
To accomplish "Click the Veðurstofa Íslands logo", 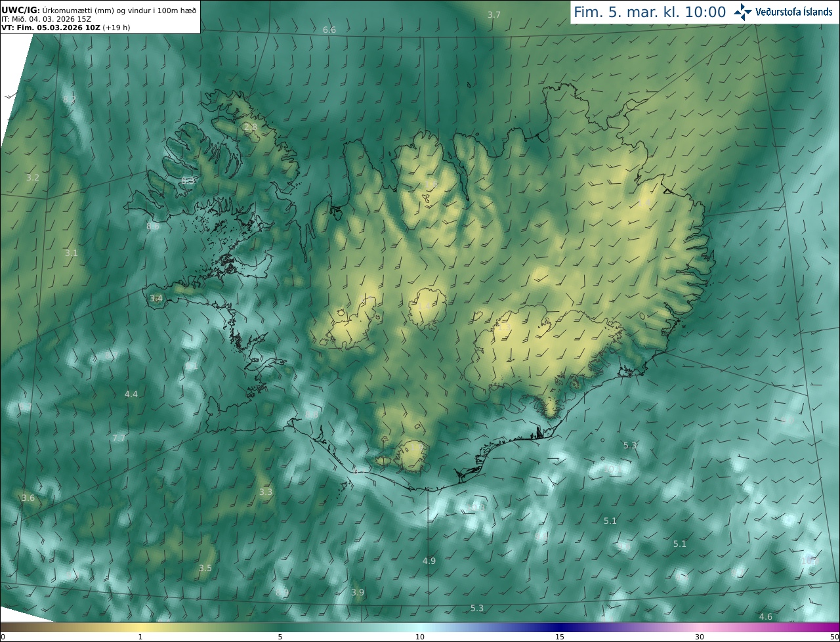I will [x=783, y=12].
